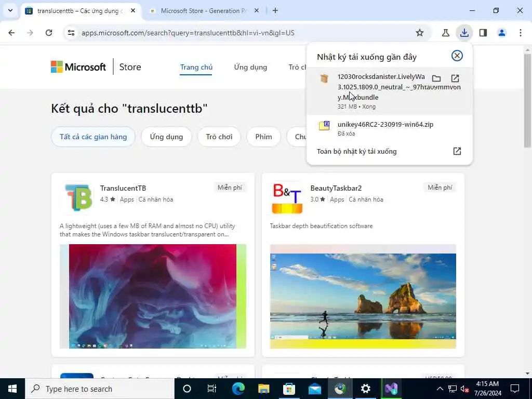The width and height of the screenshot is (532, 399).
Task: Open the taskbar clock and date
Action: coord(488,389)
